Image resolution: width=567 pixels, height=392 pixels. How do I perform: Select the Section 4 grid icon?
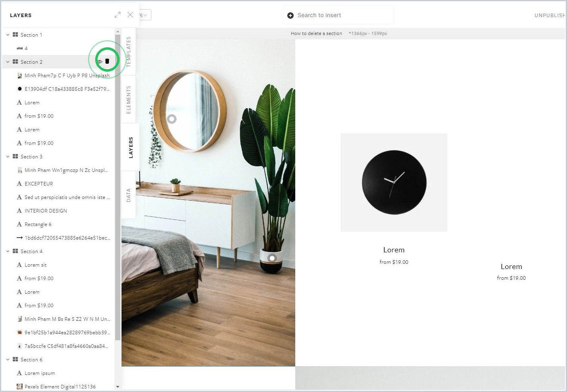pos(16,251)
